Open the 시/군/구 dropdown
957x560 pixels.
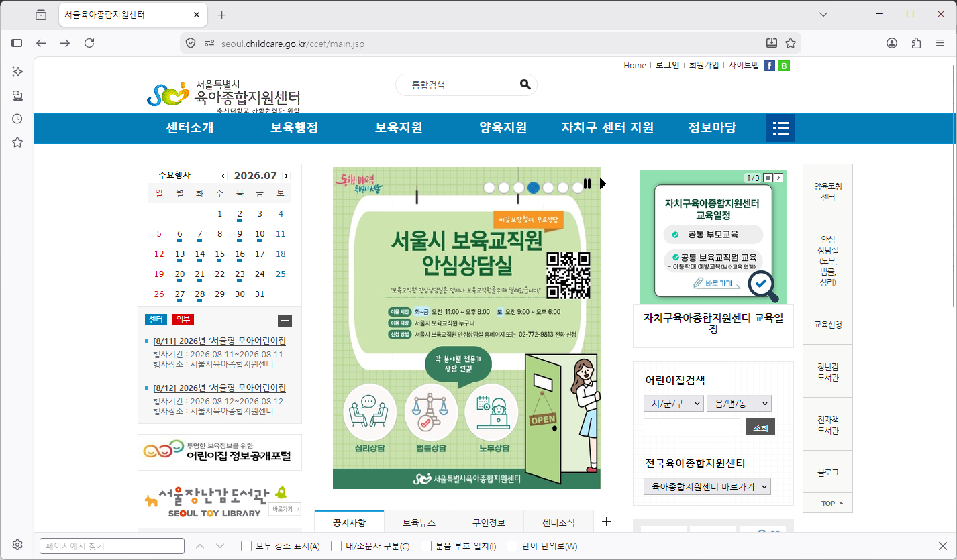pos(673,403)
